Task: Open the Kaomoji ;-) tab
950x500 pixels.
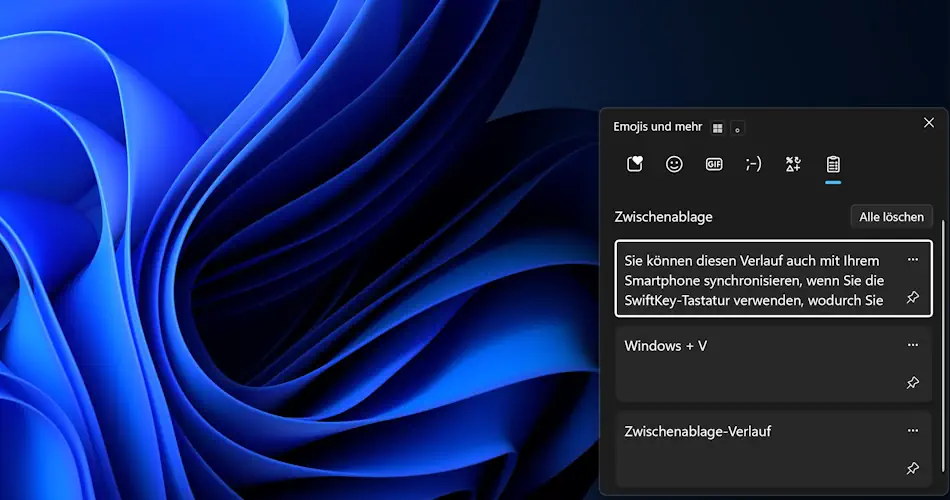Action: [x=753, y=164]
